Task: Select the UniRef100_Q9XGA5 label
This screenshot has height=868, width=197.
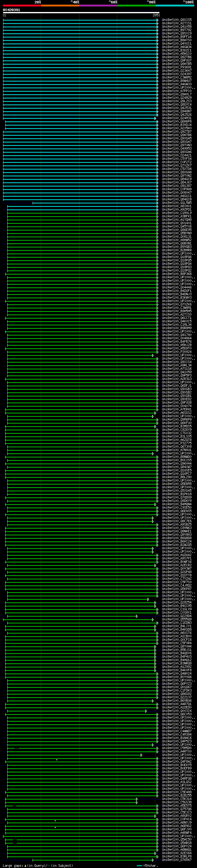Action: (177, 139)
